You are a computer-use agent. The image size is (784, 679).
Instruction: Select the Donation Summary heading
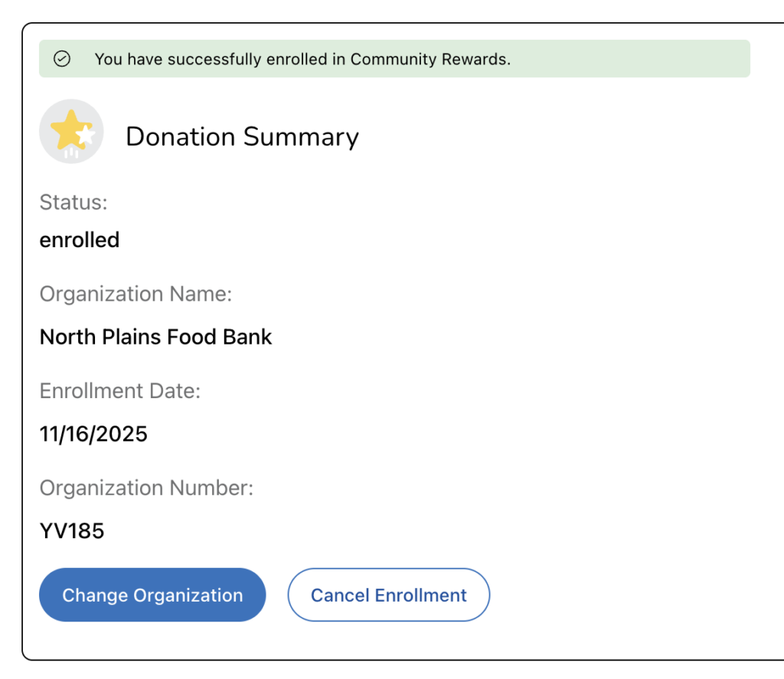coord(242,137)
